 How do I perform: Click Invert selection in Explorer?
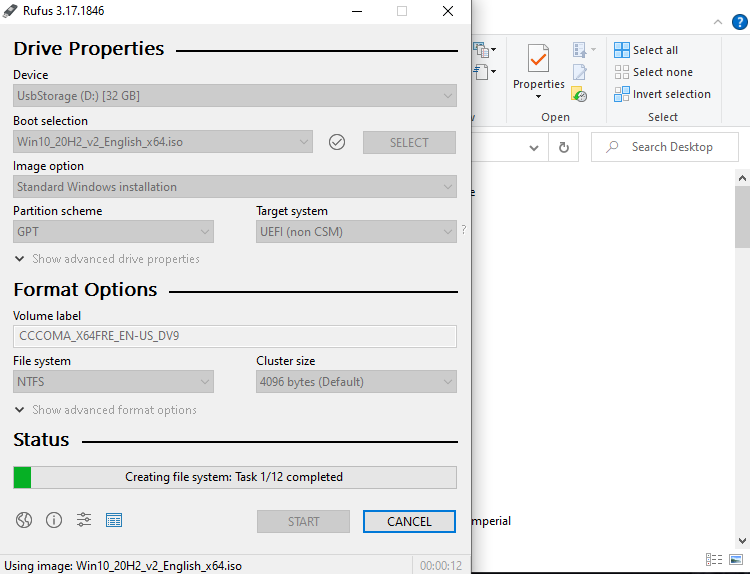point(662,94)
